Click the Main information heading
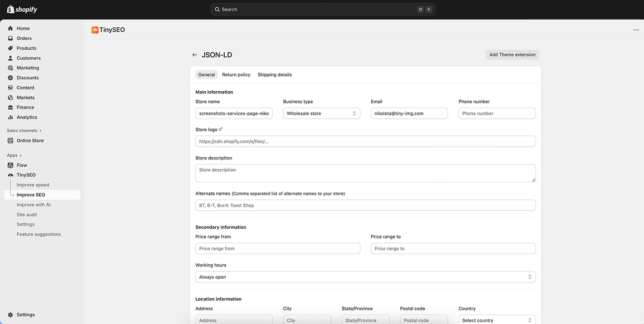Viewport: 644px width, 324px height. coord(214,92)
